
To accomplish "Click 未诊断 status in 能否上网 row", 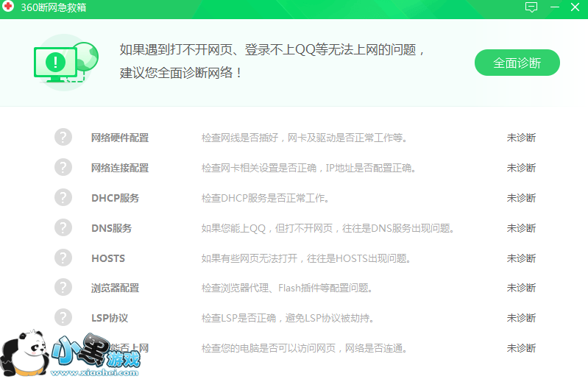I will [x=521, y=348].
